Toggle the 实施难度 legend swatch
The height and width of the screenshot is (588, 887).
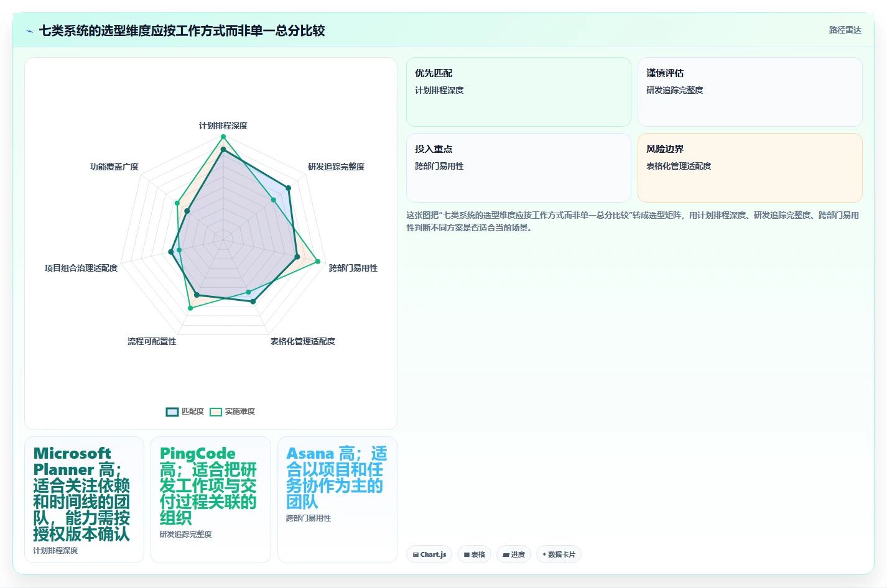coord(216,411)
